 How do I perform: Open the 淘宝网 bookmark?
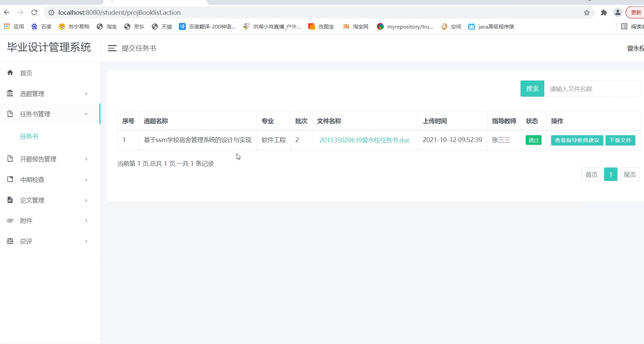[355, 26]
